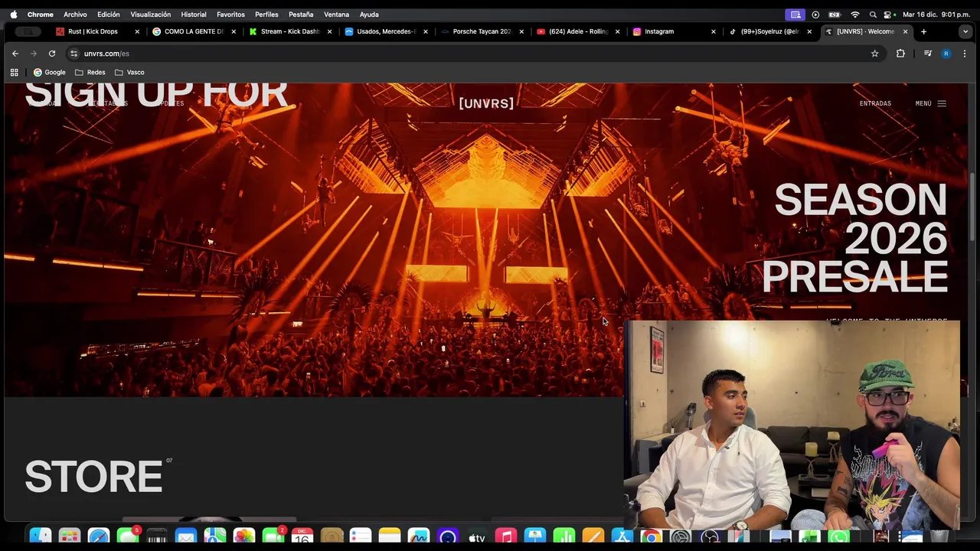
Task: Click the purple screen recording menu bar icon
Action: (x=795, y=14)
